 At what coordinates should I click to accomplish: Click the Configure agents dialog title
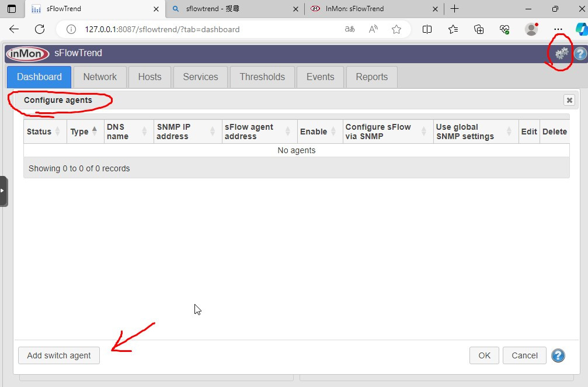click(58, 100)
